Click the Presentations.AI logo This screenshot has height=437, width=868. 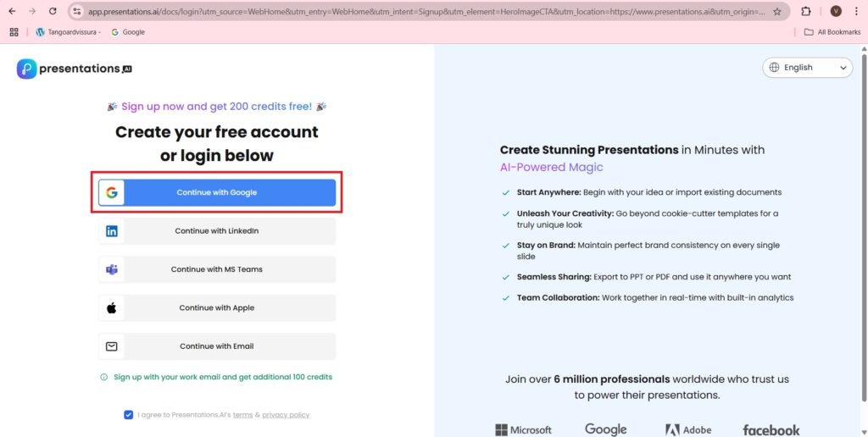[75, 69]
